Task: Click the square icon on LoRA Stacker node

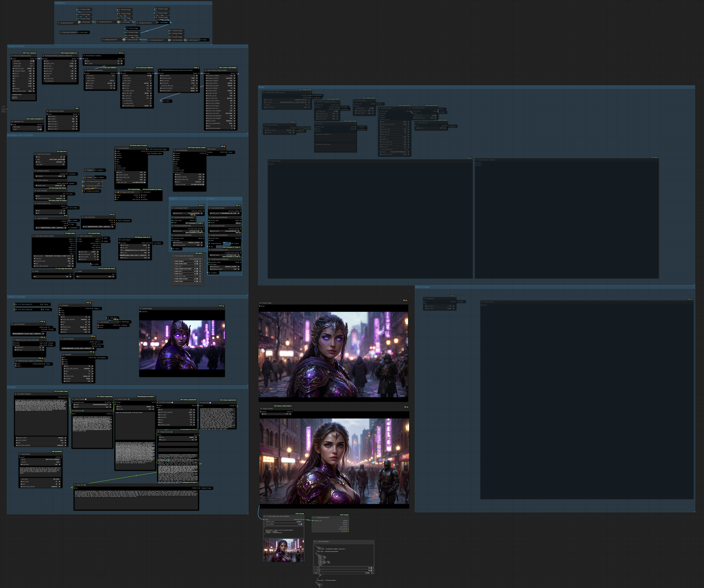Action: click(x=120, y=240)
